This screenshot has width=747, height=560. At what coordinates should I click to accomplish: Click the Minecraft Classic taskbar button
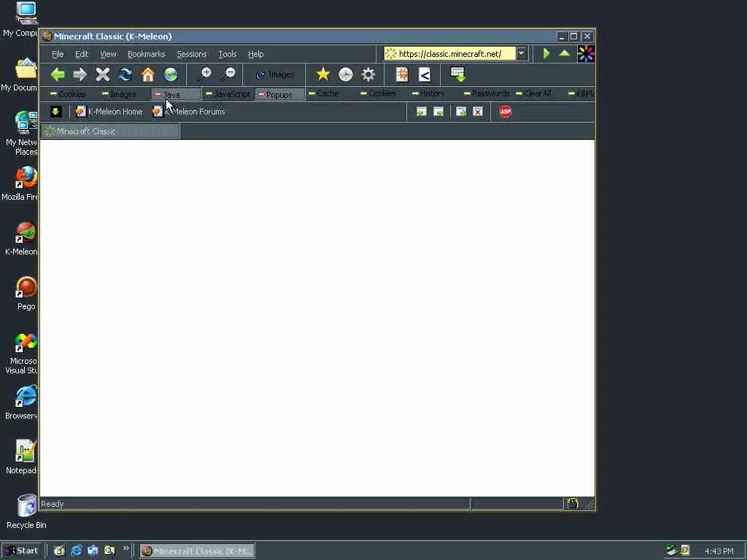197,551
